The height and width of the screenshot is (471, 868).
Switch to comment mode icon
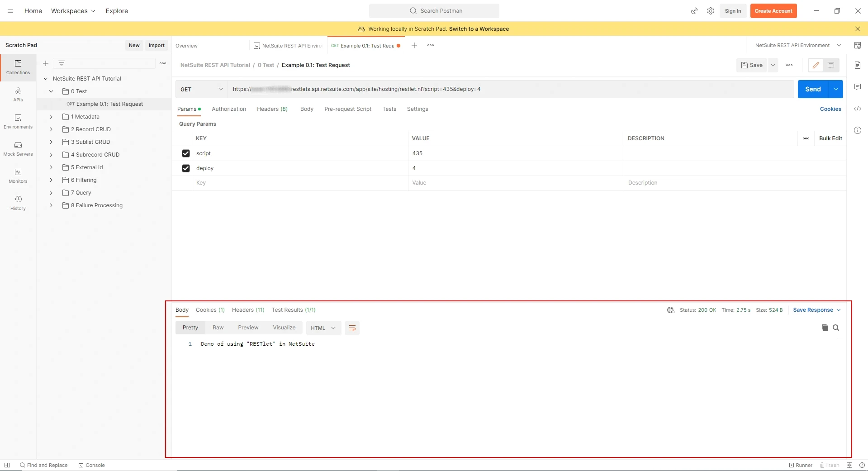(831, 65)
